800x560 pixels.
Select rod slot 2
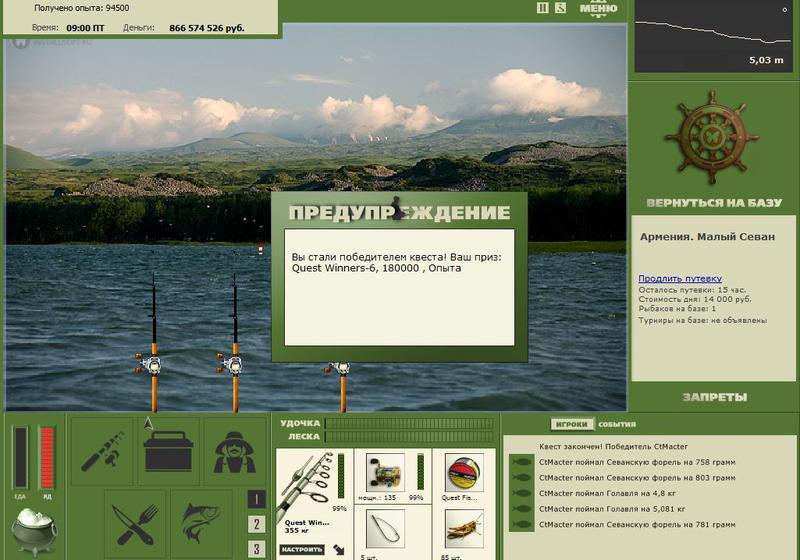coord(257,524)
